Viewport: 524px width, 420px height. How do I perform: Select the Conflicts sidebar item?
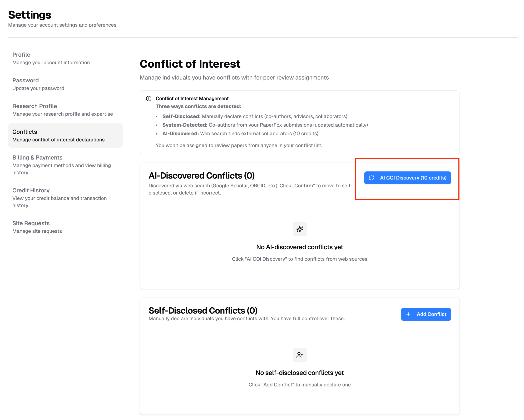coord(25,132)
